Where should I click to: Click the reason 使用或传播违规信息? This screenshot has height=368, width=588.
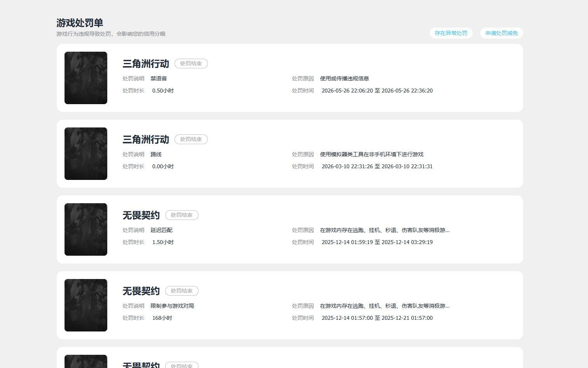tap(344, 78)
